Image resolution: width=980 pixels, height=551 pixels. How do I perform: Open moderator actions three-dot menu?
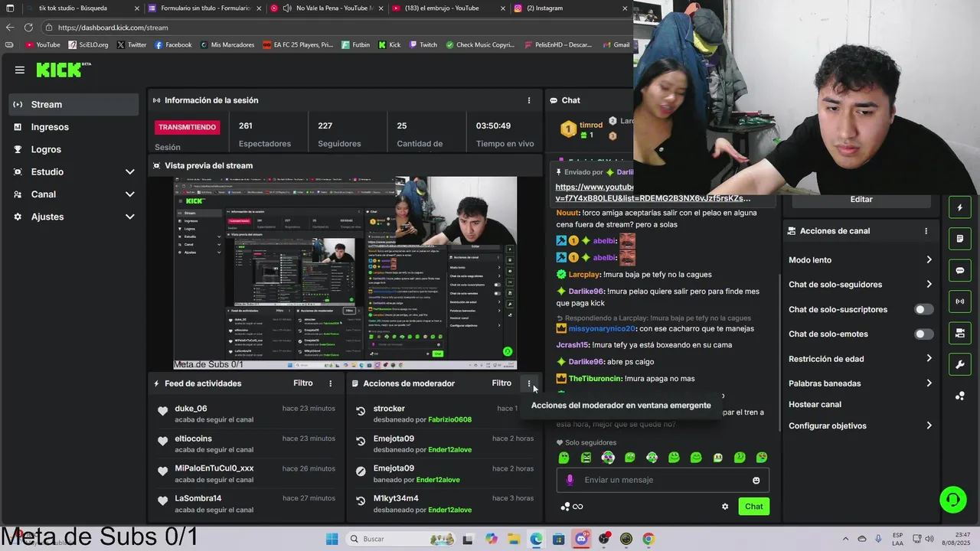tap(529, 383)
